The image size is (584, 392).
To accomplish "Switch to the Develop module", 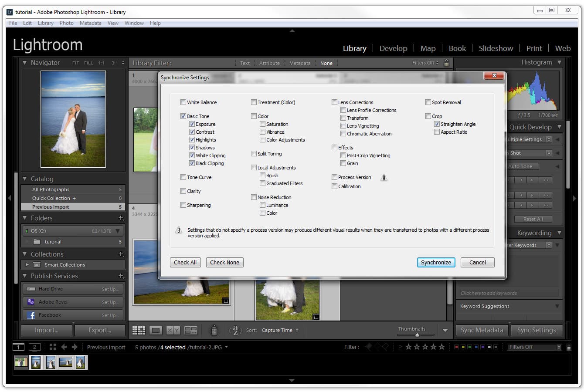I will point(393,48).
